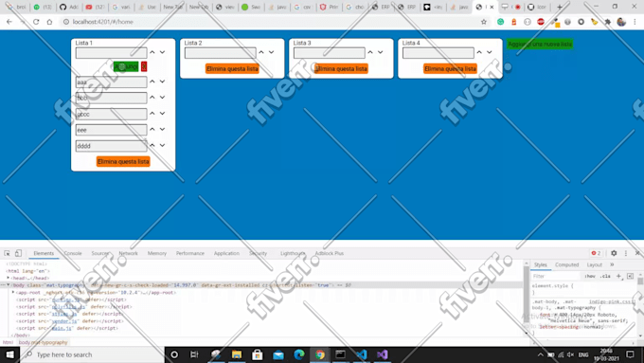
Task: Move item aaa up with its arrow
Action: [x=152, y=82]
